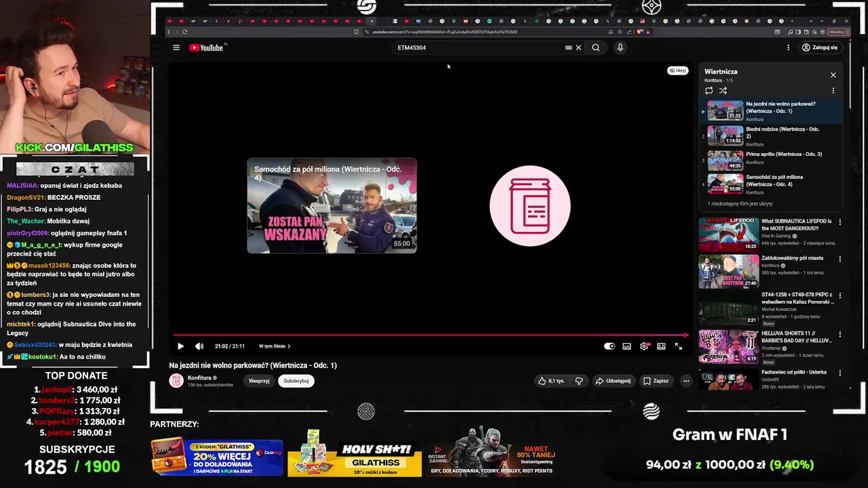868x488 pixels.
Task: Open options for the Subnautica Lifepod recommendation
Action: coord(840,222)
